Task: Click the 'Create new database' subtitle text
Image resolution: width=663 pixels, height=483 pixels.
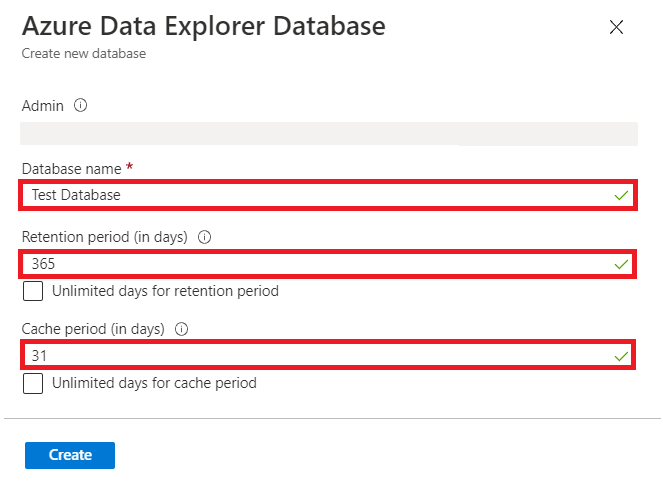Action: (x=84, y=54)
